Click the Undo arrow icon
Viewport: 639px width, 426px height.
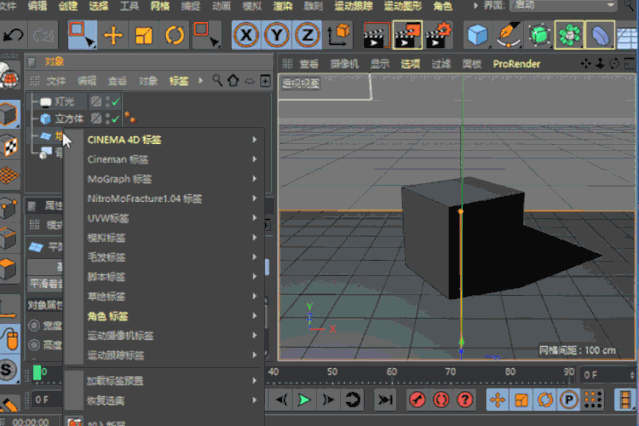point(13,35)
